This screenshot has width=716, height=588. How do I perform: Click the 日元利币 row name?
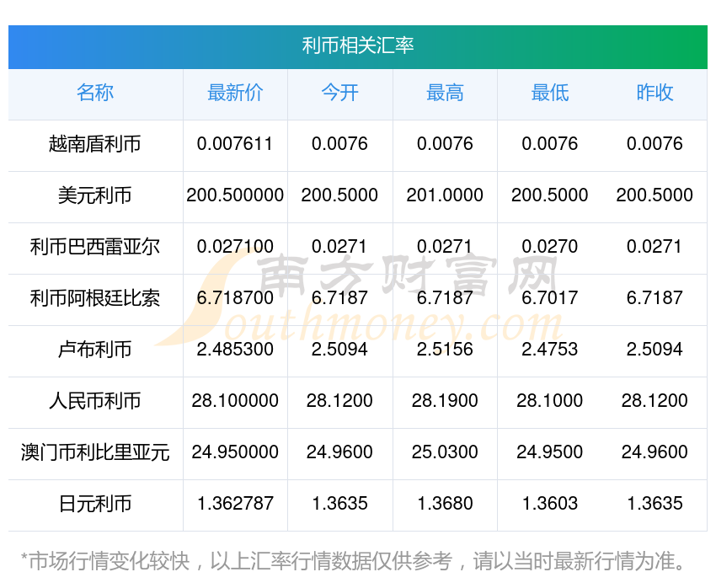click(x=95, y=504)
